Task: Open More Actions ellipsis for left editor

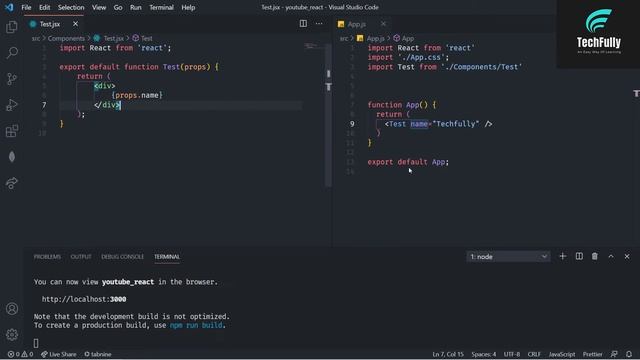Action: click(319, 24)
